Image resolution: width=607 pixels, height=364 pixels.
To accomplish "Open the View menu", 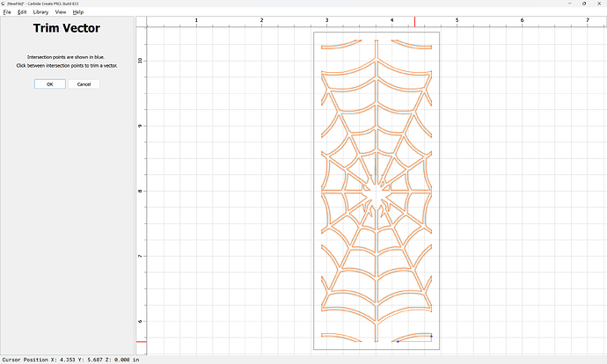I will tap(60, 12).
